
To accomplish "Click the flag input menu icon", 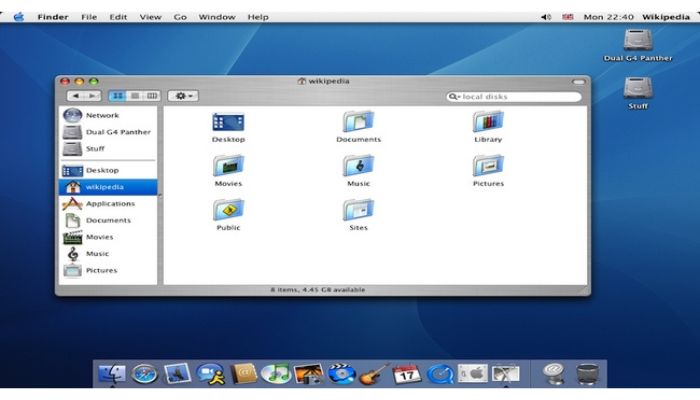I will click(x=567, y=17).
